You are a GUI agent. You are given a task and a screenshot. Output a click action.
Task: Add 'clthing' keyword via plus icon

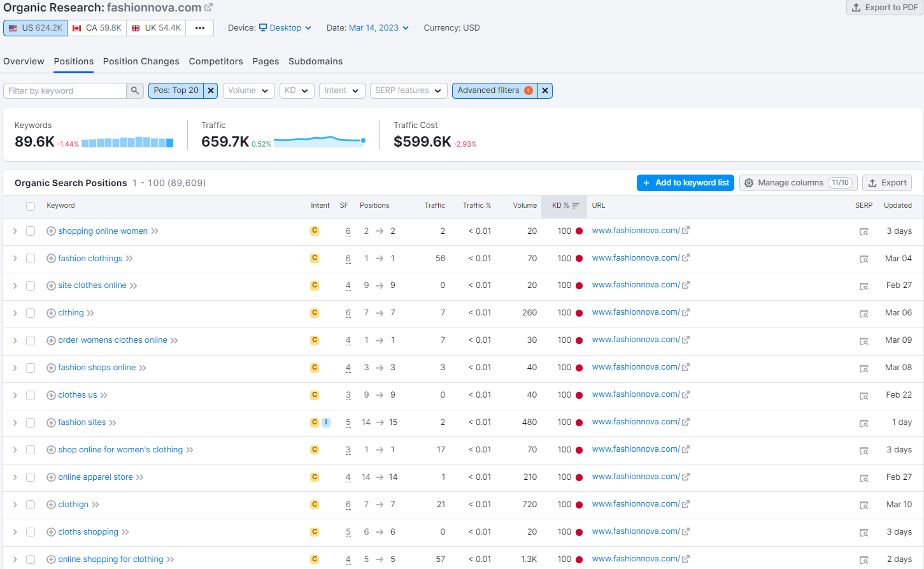coord(51,313)
